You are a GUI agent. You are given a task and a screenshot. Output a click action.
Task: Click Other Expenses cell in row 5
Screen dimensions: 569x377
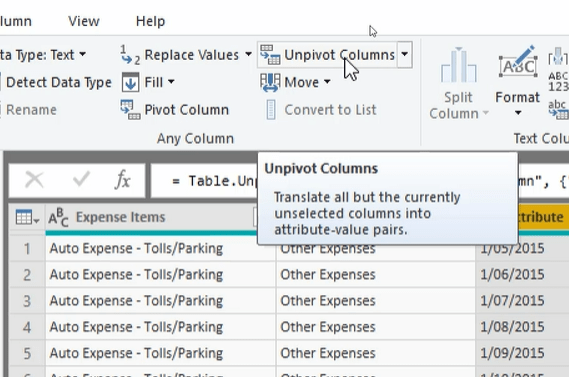[x=376, y=353]
